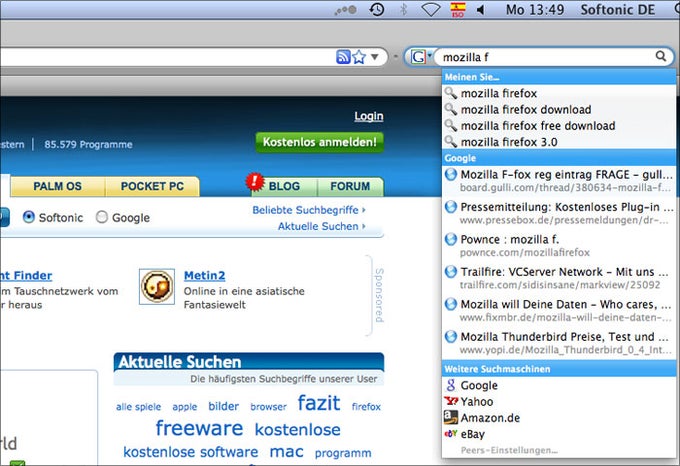Click the Metin2 game thumbnail

[157, 286]
